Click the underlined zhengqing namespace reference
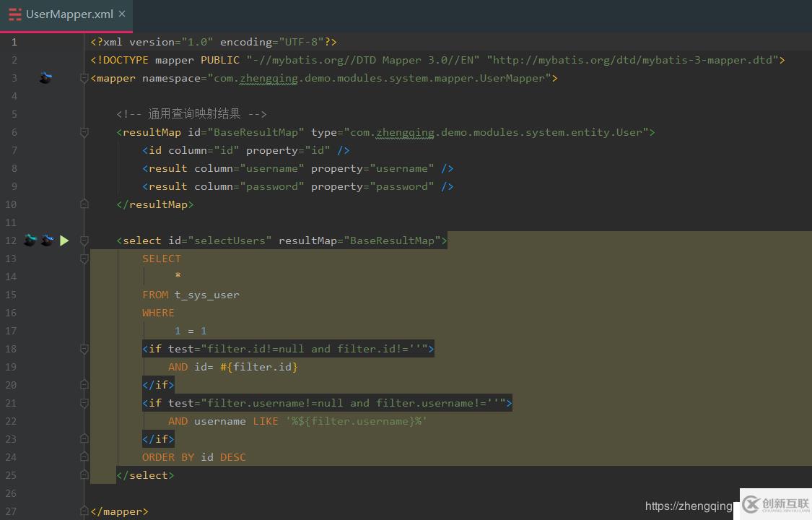The height and width of the screenshot is (520, 812). 268,78
